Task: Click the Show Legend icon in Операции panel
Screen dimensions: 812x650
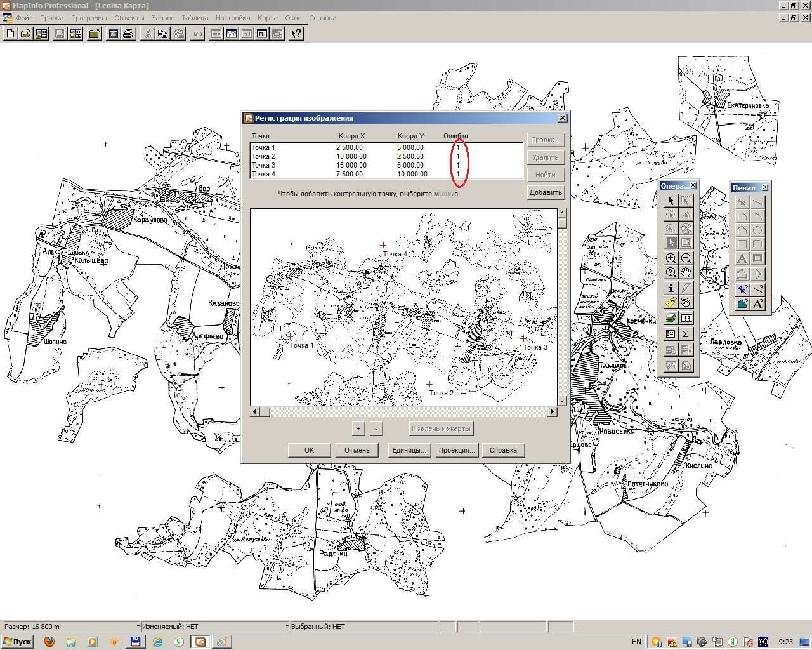Action: [671, 333]
